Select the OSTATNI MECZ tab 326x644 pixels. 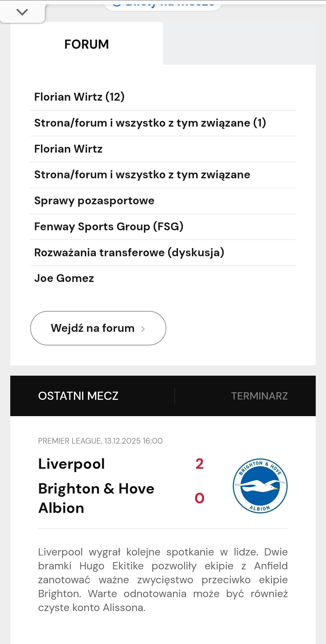pyautogui.click(x=78, y=396)
